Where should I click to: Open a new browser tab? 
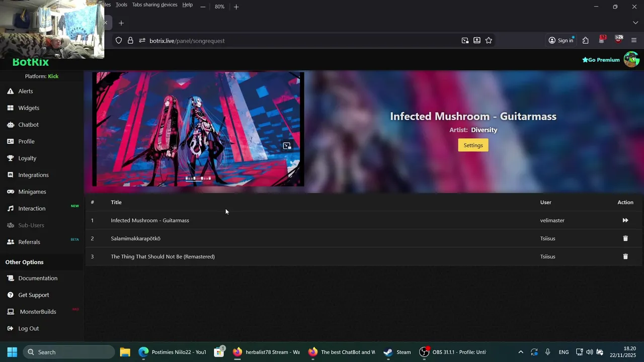(x=121, y=23)
